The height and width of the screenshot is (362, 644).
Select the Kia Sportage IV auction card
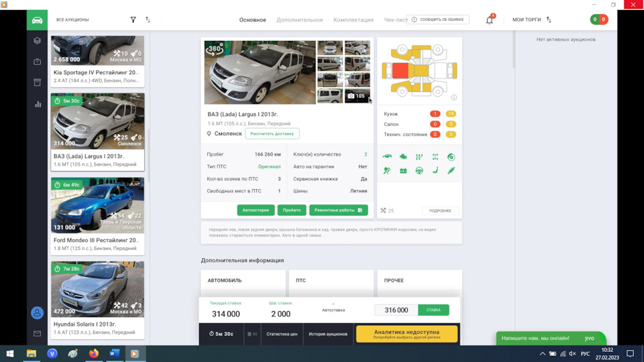98,61
